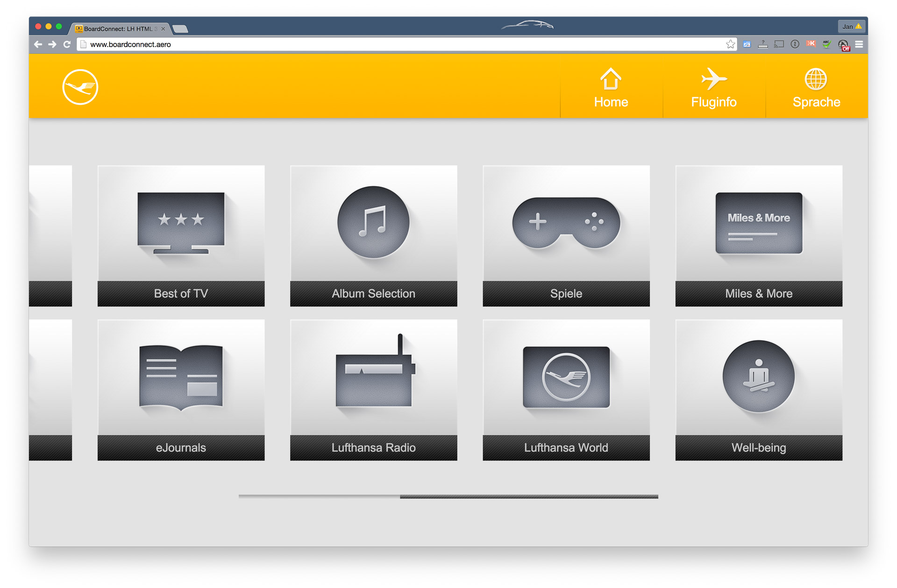Reload the page
The height and width of the screenshot is (588, 897).
67,44
